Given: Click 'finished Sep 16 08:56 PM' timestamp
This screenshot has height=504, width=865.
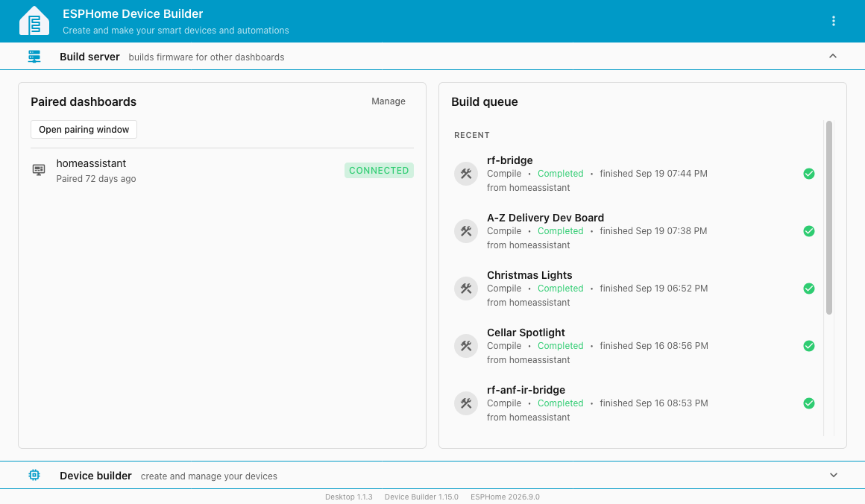Looking at the screenshot, I should (x=654, y=346).
